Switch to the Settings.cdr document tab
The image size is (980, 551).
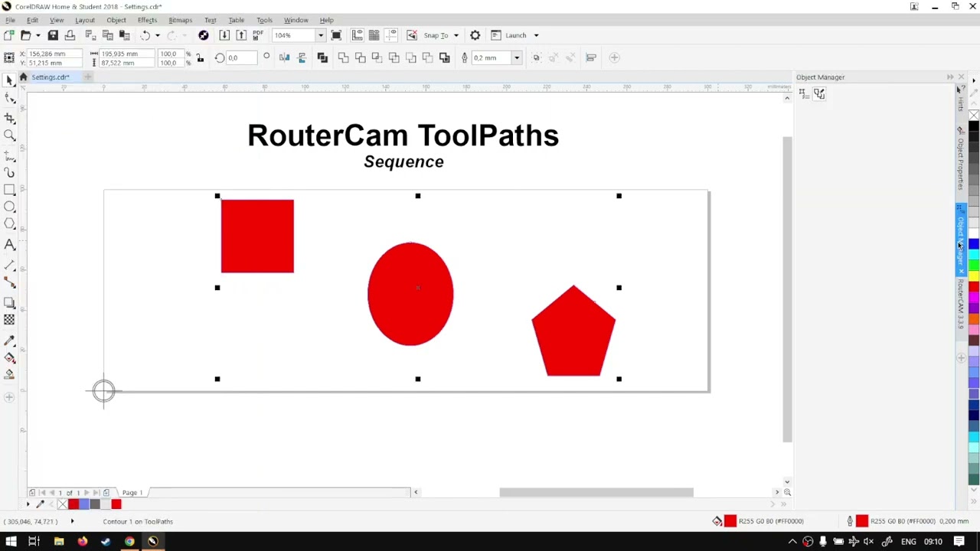click(51, 77)
